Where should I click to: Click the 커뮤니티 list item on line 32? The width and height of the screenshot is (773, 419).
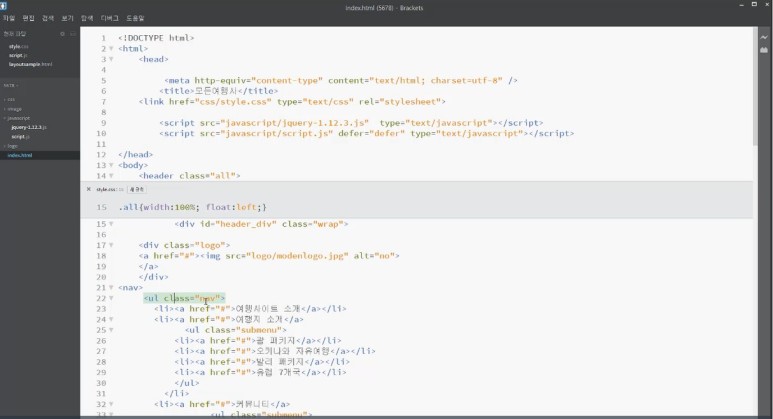[x=222, y=404]
